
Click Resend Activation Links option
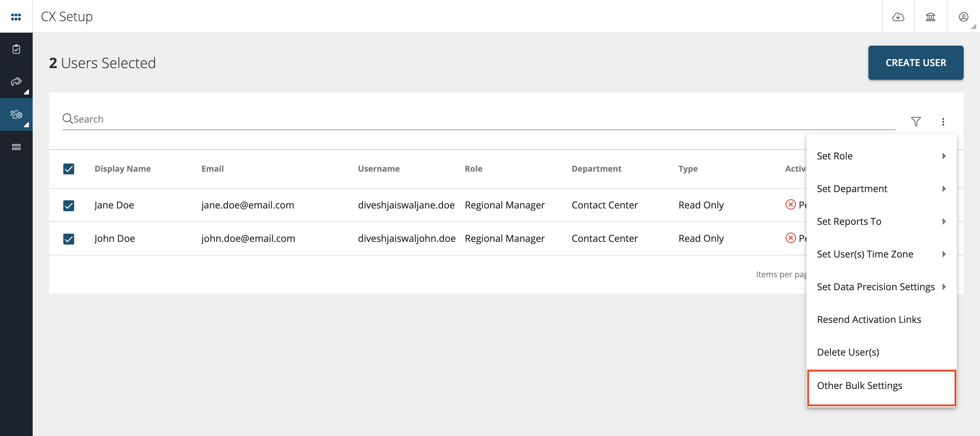pos(869,319)
